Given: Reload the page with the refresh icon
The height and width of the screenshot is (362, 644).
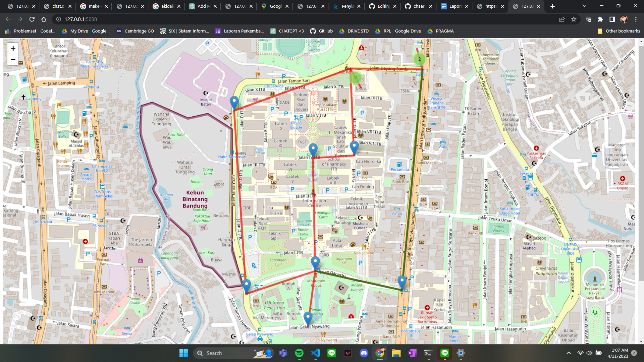Looking at the screenshot, I should click(x=32, y=19).
